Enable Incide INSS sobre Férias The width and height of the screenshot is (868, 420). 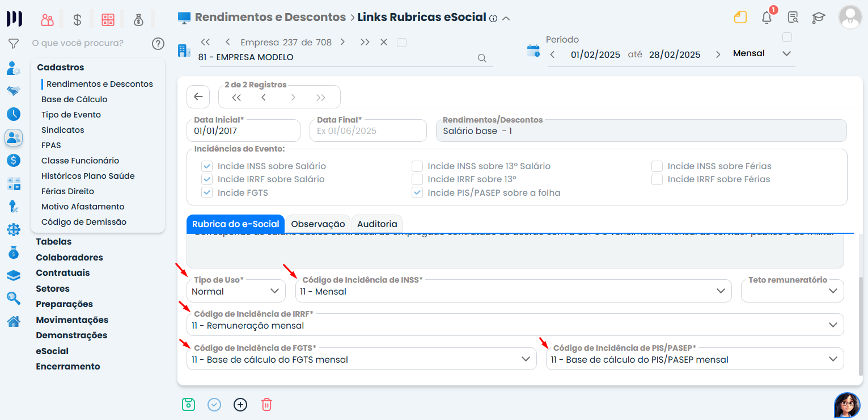click(x=657, y=166)
